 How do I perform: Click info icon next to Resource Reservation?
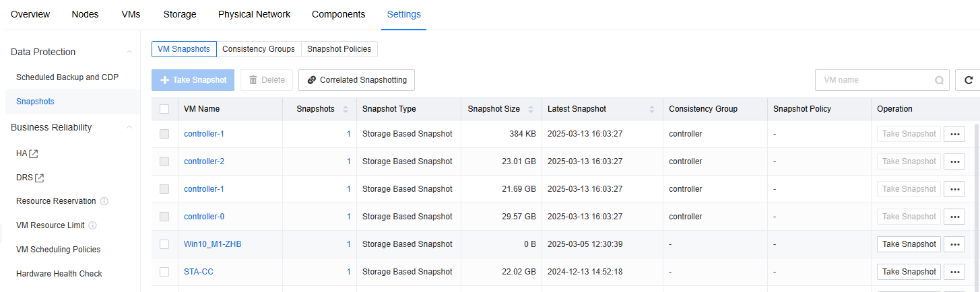(104, 201)
